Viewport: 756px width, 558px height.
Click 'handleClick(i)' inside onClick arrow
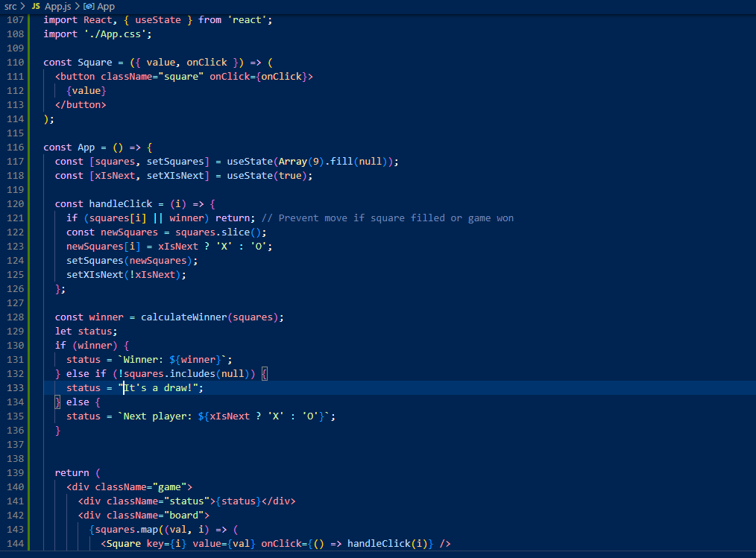click(x=387, y=544)
